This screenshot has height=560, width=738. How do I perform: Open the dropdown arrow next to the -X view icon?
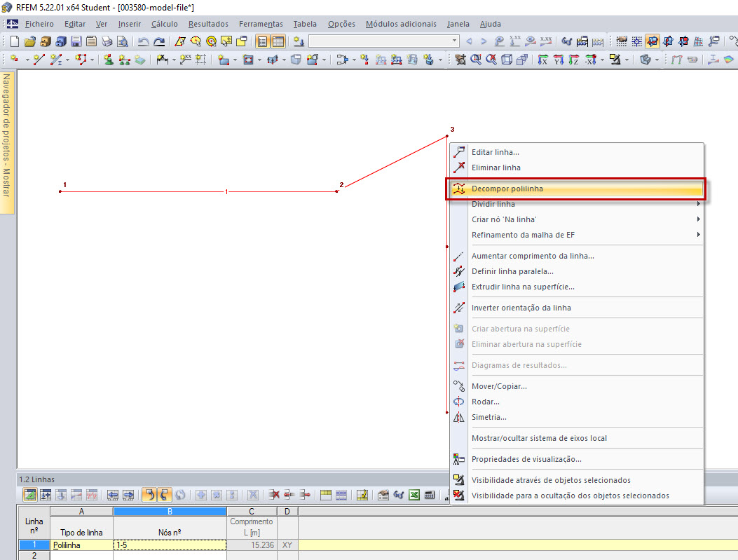(602, 60)
